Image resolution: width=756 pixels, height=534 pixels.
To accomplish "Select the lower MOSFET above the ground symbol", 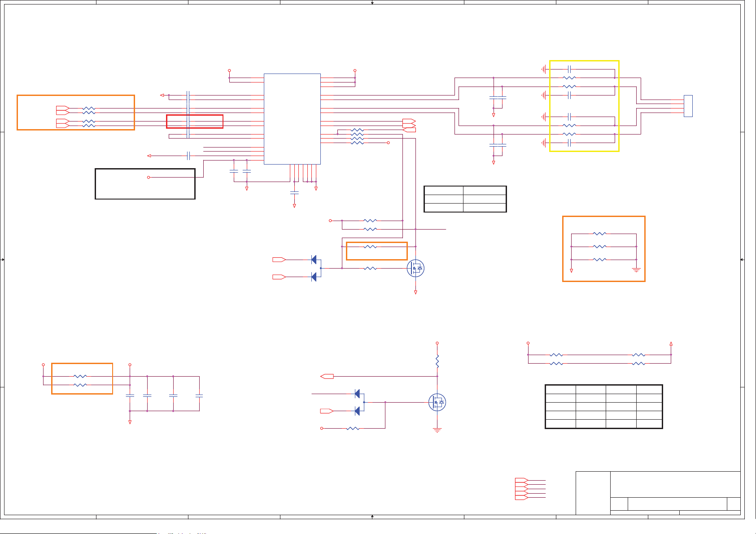I will pos(437,402).
